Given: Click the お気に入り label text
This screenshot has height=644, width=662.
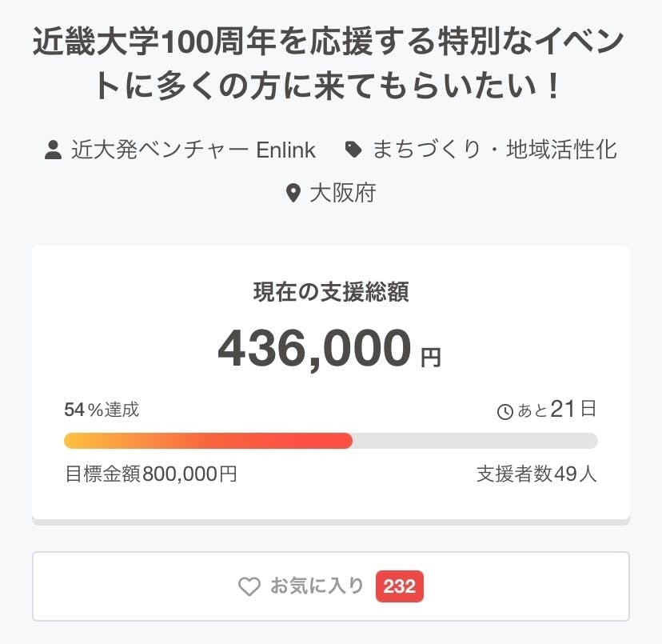Looking at the screenshot, I should tap(317, 586).
